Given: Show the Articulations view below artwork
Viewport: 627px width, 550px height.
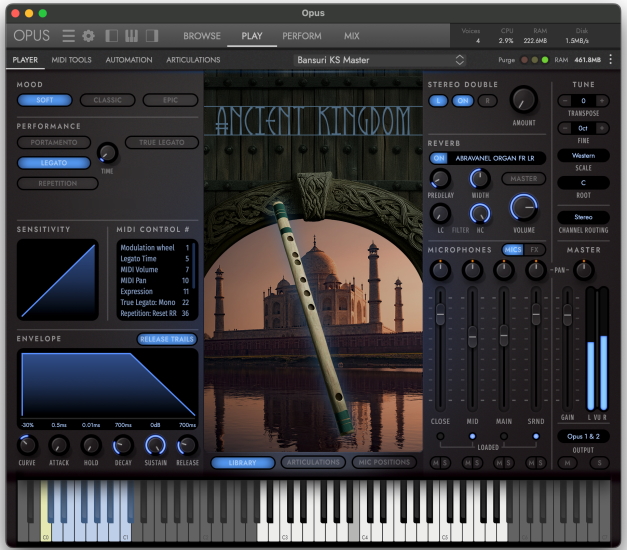Looking at the screenshot, I should 313,462.
